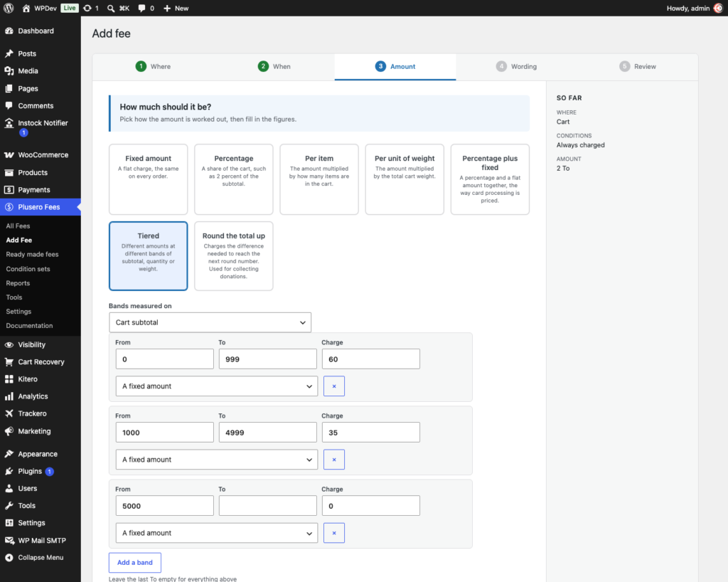Viewport: 728px width, 582px height.
Task: Open the Products icon
Action: click(x=9, y=172)
